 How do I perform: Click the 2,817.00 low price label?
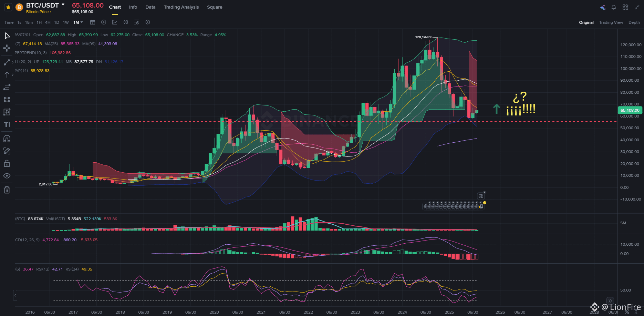pos(45,184)
